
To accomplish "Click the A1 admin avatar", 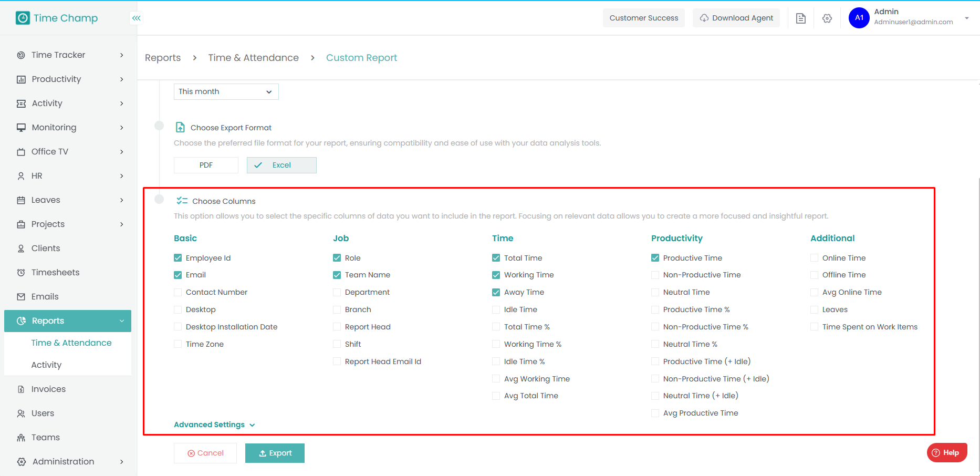I will (x=859, y=18).
